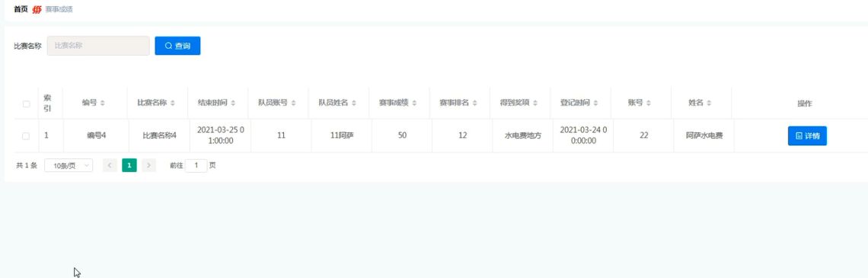Click the 赛事成绩 breadcrumb item
Screen dimensions: 868x278
tap(59, 9)
